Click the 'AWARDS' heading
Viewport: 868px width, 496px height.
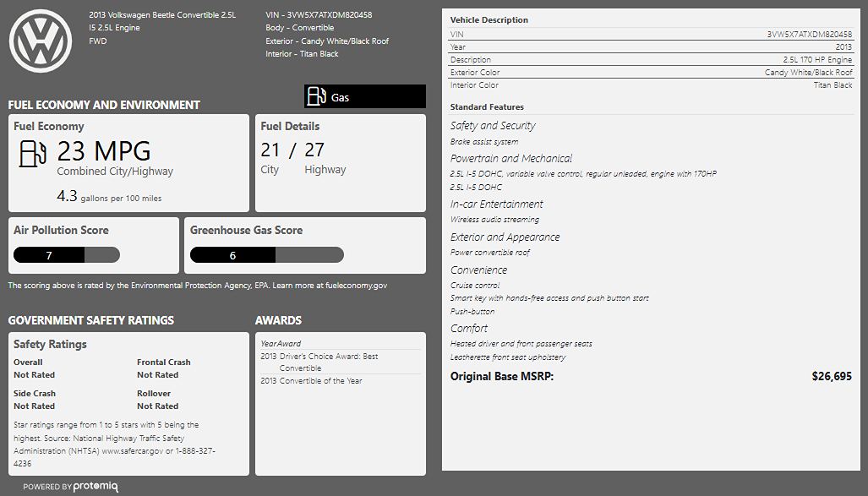tap(278, 320)
